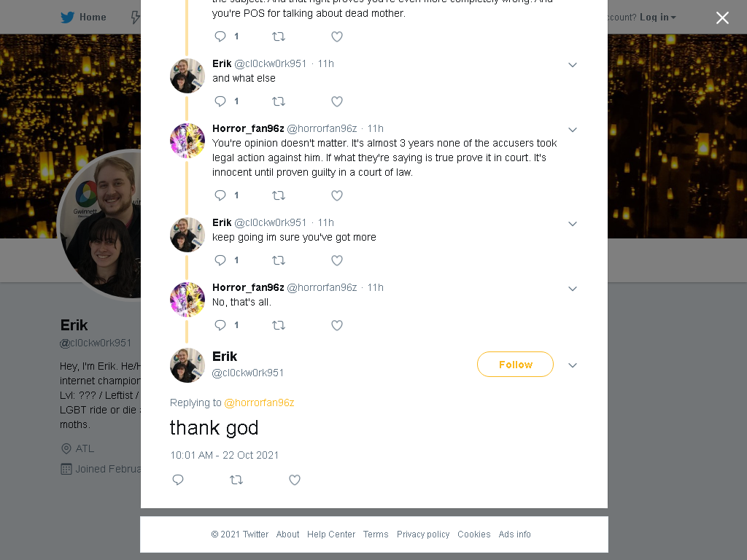Expand menu chevron on 'No, that's all.' tweet

click(x=573, y=289)
